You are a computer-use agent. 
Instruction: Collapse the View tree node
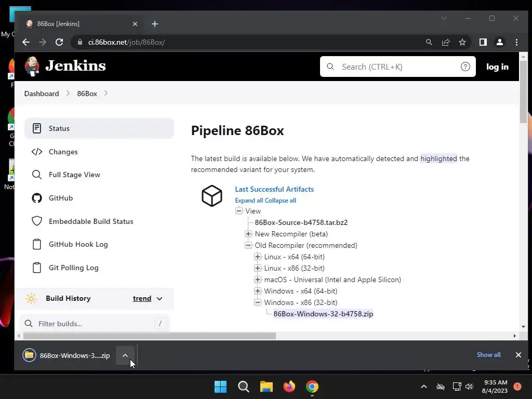coord(239,211)
